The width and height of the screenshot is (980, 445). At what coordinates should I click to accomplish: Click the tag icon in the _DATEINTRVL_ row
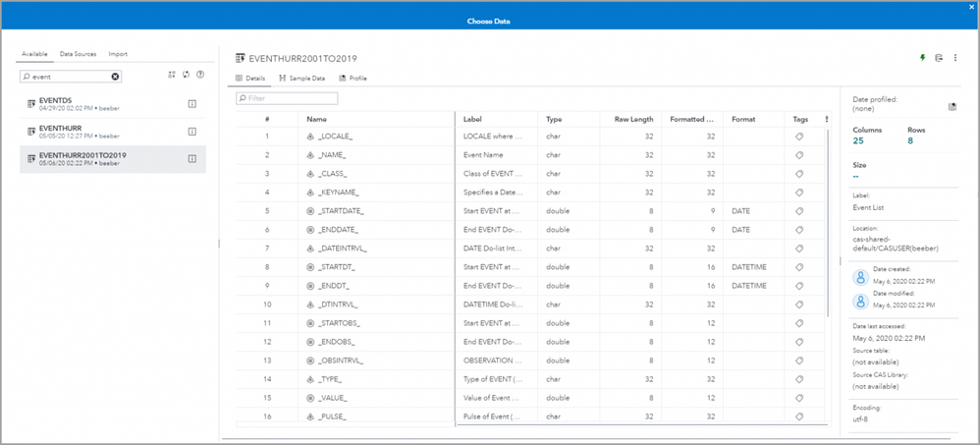[x=800, y=249]
